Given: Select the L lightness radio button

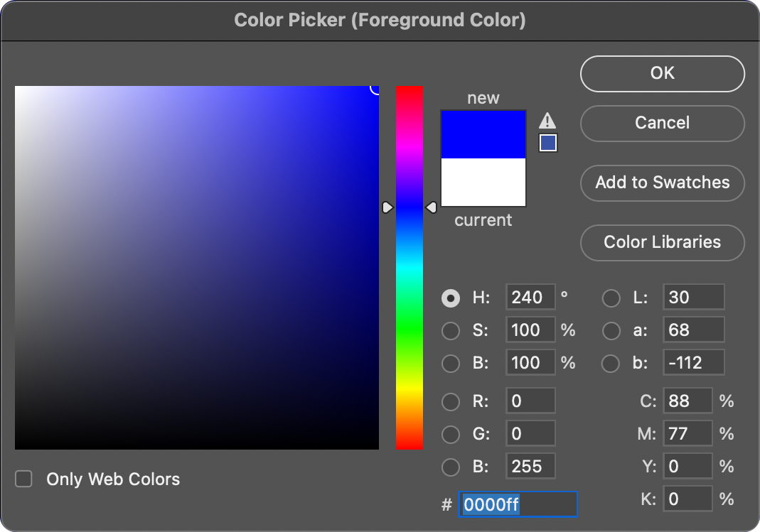Looking at the screenshot, I should click(611, 298).
